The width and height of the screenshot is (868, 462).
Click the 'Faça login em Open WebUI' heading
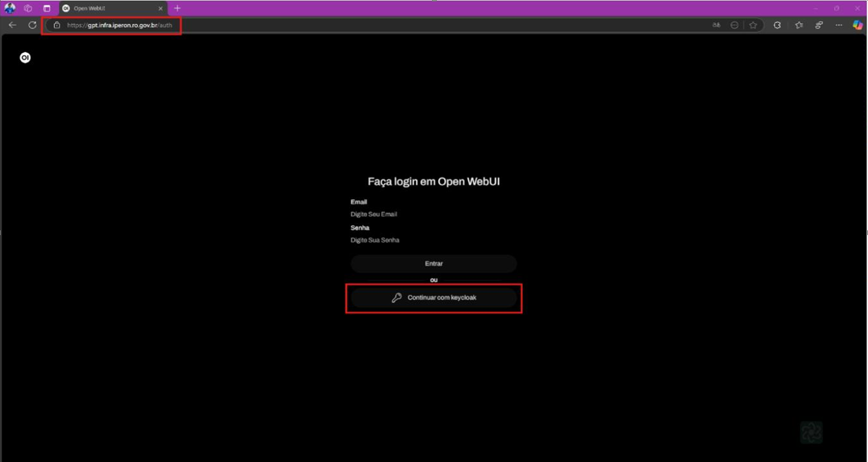click(x=433, y=182)
